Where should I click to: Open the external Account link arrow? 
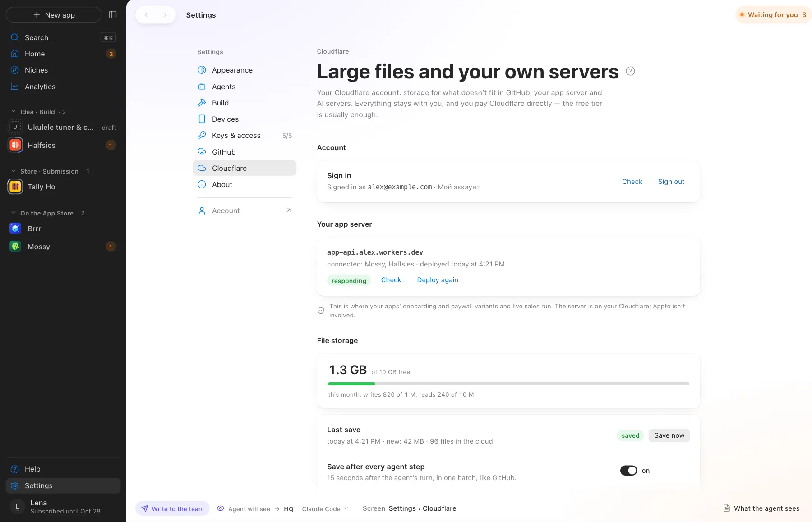[288, 211]
